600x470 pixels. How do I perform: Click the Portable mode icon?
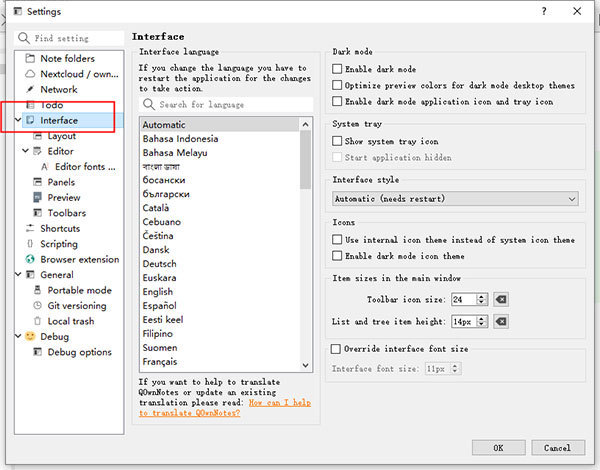38,290
